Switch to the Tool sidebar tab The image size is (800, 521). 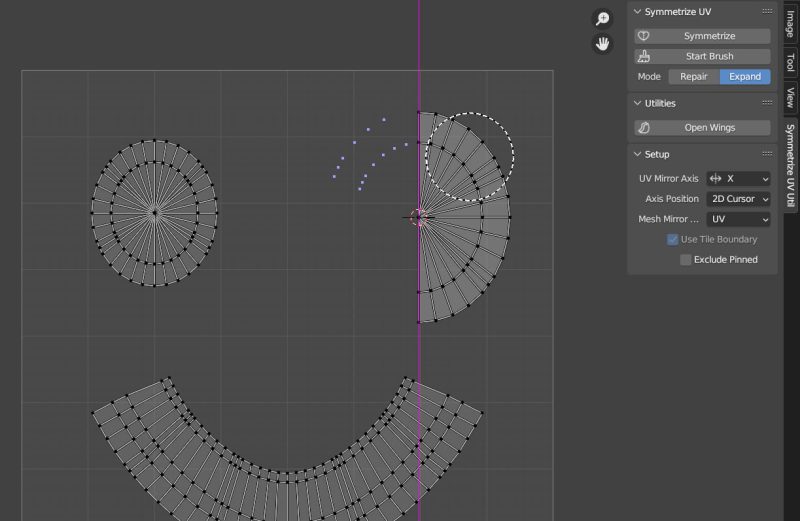pos(789,62)
